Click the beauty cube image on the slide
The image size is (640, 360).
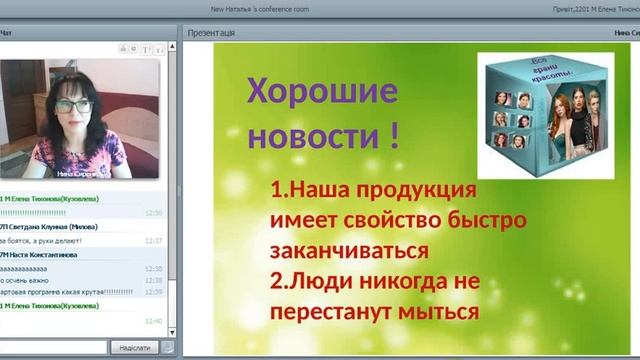[546, 116]
